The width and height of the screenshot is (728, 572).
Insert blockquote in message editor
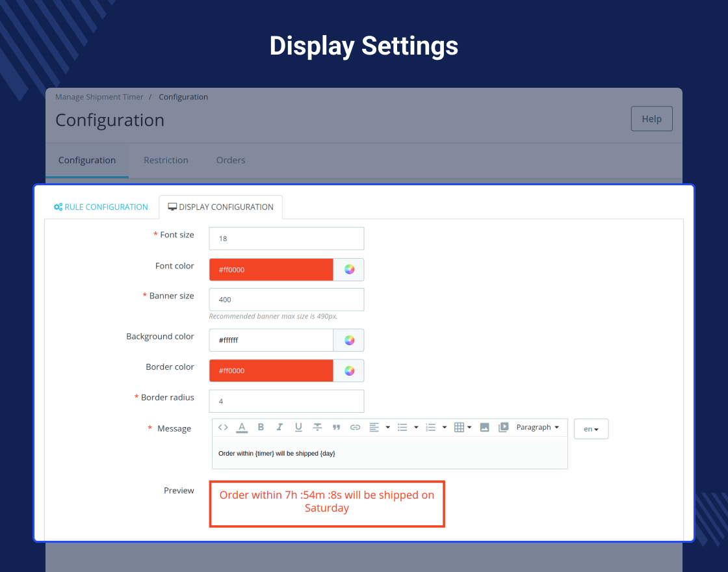[x=337, y=427]
